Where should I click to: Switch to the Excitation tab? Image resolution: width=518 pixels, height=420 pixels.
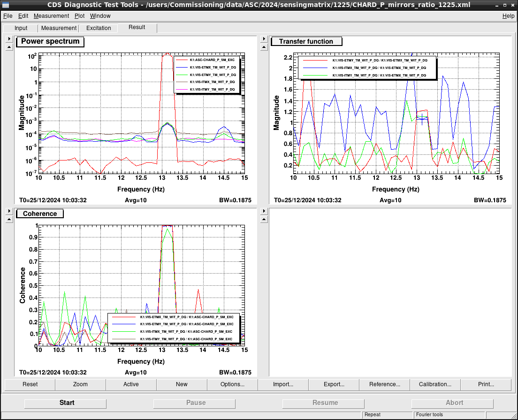(99, 28)
